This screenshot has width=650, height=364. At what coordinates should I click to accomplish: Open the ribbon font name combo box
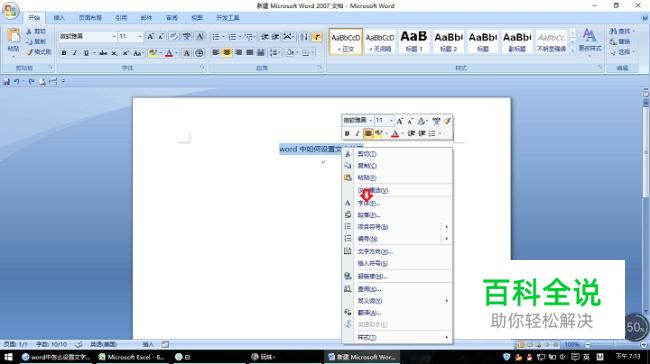[87, 37]
